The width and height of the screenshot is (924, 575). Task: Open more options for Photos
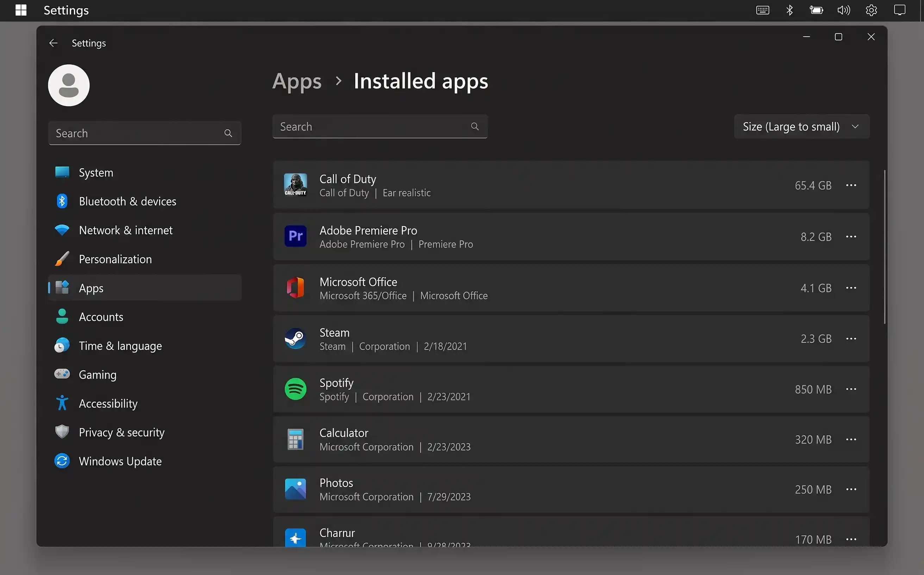pos(851,489)
